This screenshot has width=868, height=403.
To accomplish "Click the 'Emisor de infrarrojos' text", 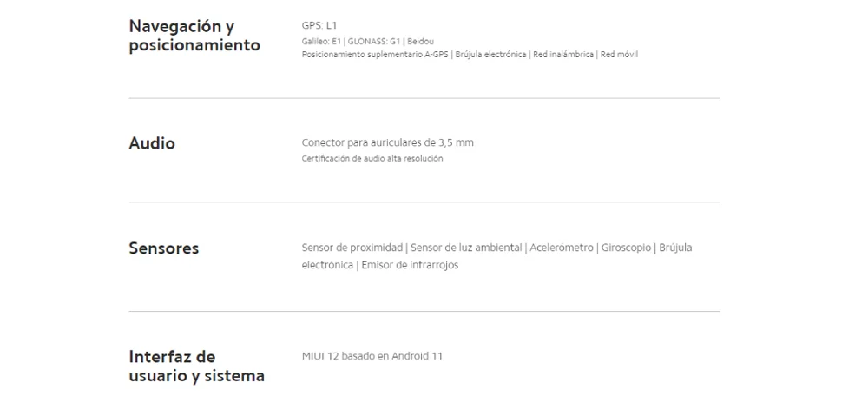I will (x=409, y=265).
